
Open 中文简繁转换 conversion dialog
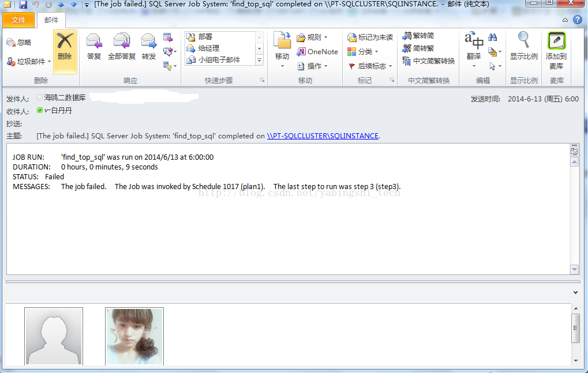pos(429,61)
